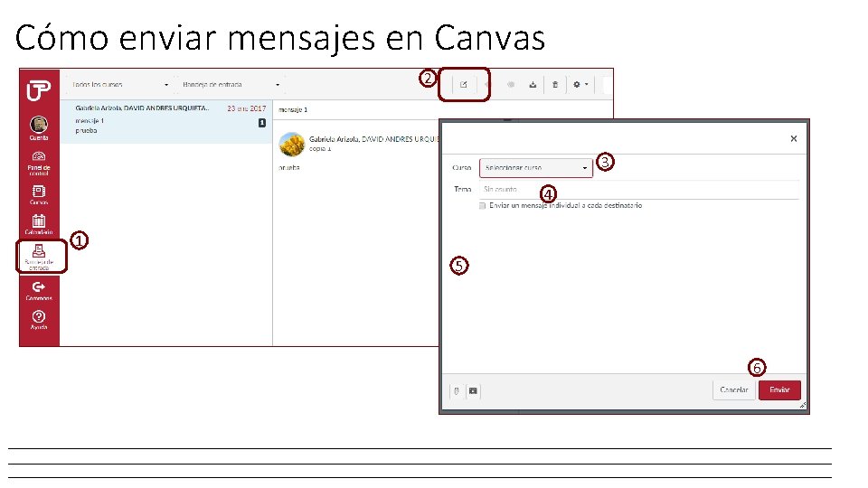Open the gear settings dropdown
Viewport: 868px width, 488px height.
tap(580, 85)
